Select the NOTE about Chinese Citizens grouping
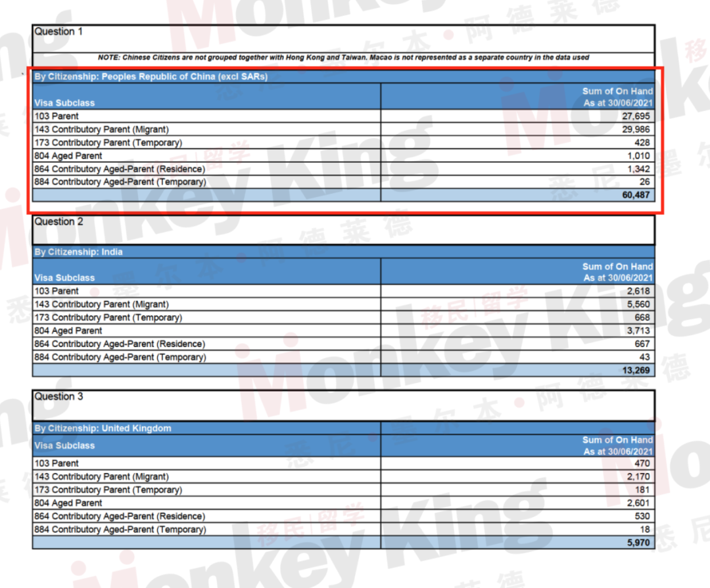This screenshot has width=710, height=588. 343,58
